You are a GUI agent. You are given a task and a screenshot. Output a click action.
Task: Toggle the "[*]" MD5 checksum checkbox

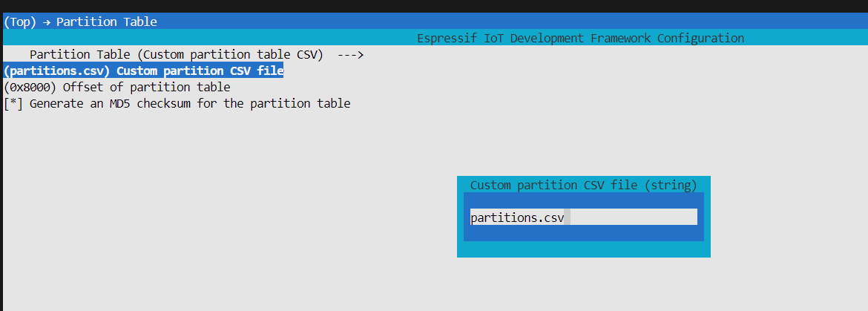13,103
